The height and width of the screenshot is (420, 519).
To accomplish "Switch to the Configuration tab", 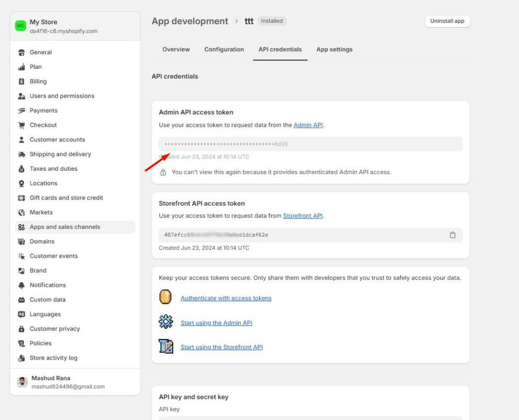I will [224, 49].
